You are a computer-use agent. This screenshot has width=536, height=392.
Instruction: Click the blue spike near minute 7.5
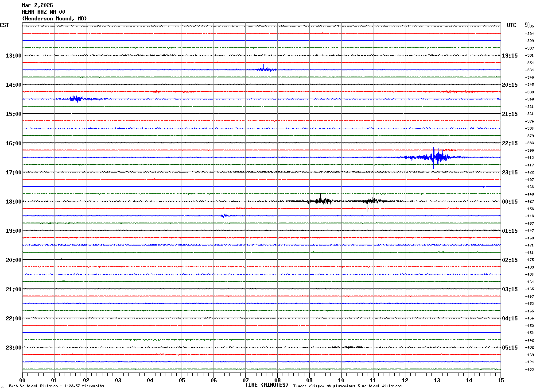coord(263,69)
